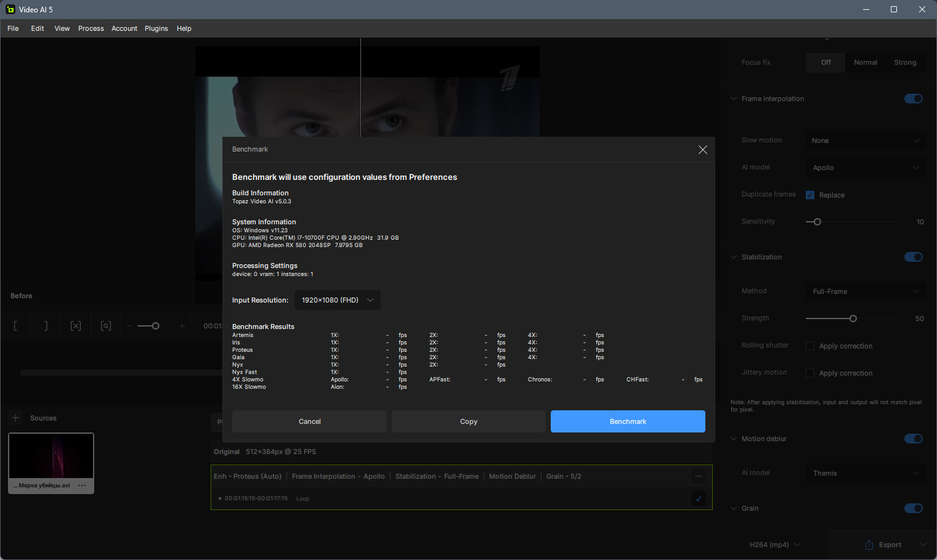The width and height of the screenshot is (937, 560).
Task: Disable the Frame interpolation toggle
Action: click(913, 99)
